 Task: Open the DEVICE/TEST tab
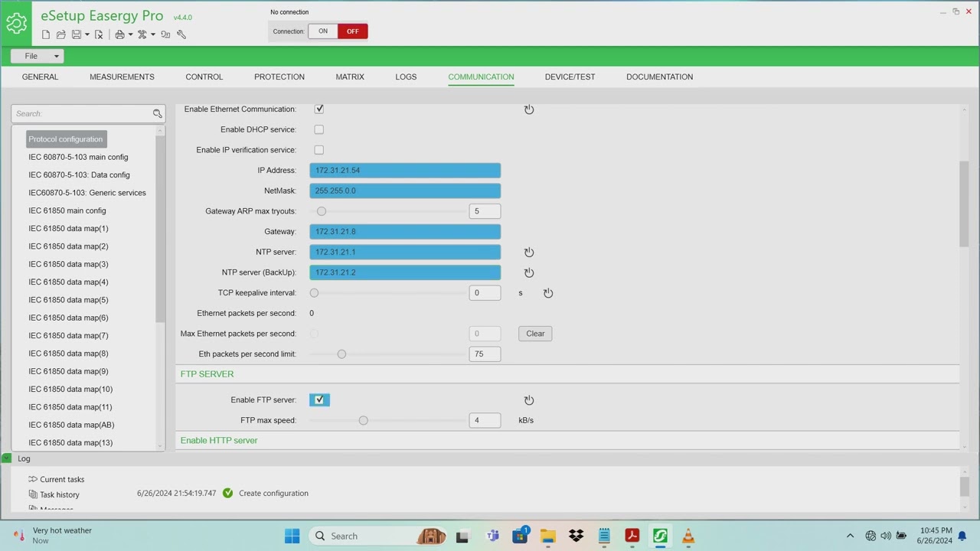[570, 77]
